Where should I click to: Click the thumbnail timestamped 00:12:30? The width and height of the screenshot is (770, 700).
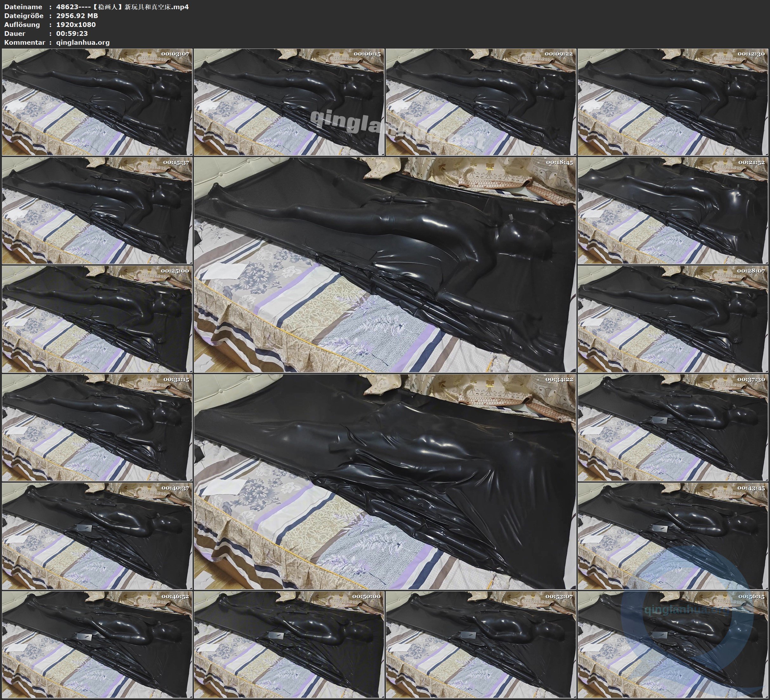pyautogui.click(x=673, y=102)
